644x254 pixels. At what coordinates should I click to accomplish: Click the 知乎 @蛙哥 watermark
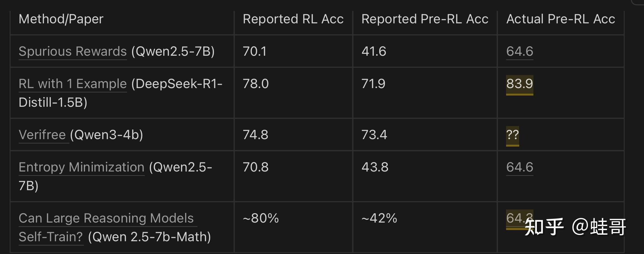575,227
